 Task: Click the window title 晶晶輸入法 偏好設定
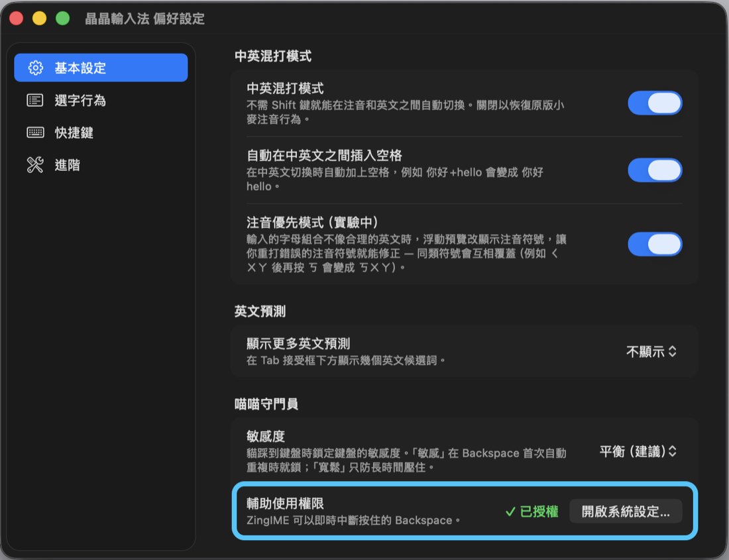144,19
